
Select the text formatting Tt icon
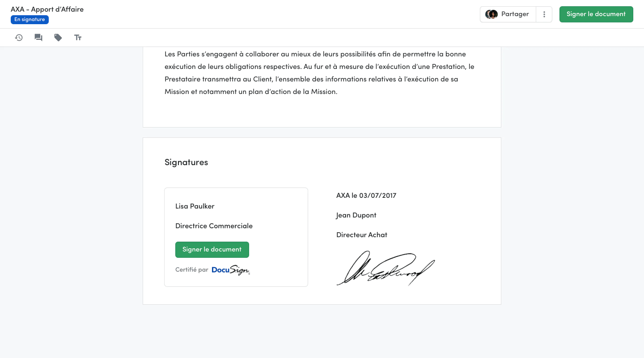(78, 38)
